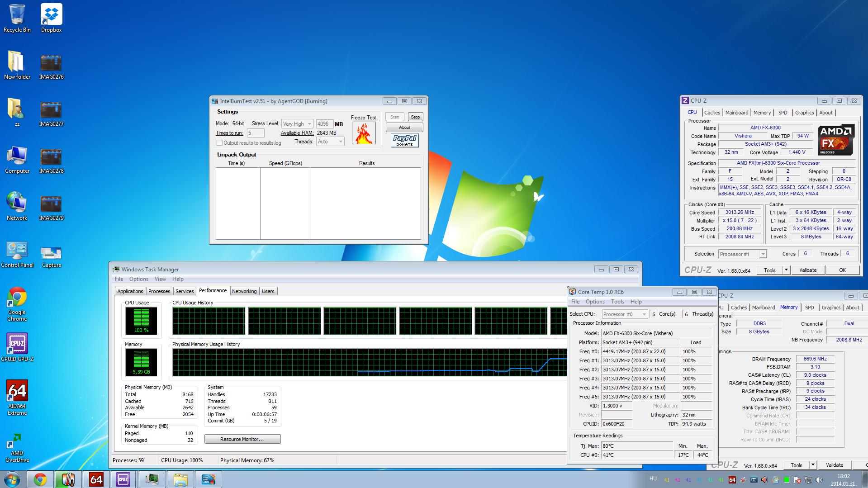Click Validate in the CPU-Z Memory window

(835, 465)
